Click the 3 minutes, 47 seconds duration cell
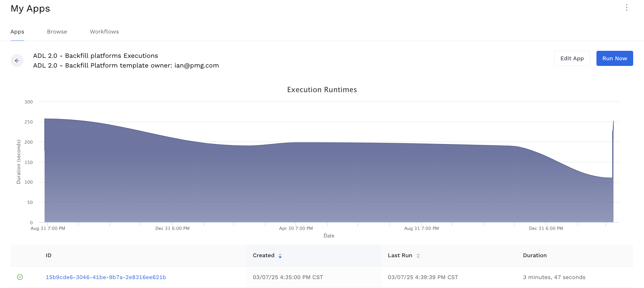644x288 pixels. click(x=554, y=277)
